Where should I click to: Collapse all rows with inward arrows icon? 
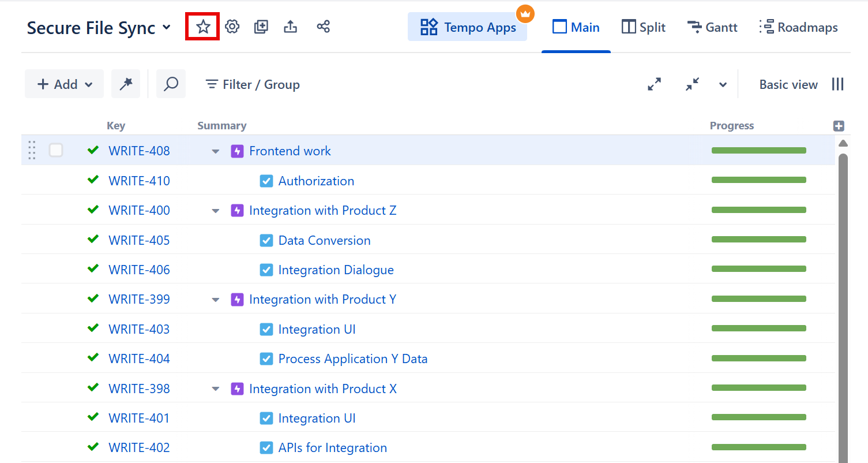tap(692, 84)
